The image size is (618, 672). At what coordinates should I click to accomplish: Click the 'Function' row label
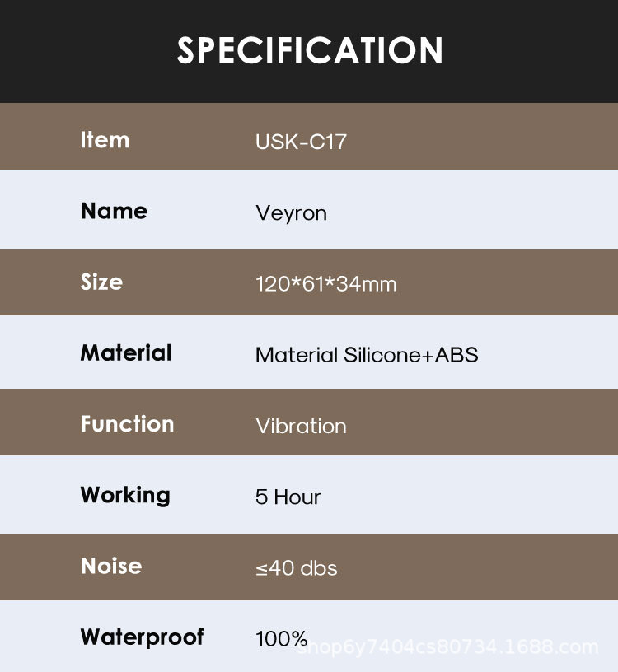pos(127,423)
